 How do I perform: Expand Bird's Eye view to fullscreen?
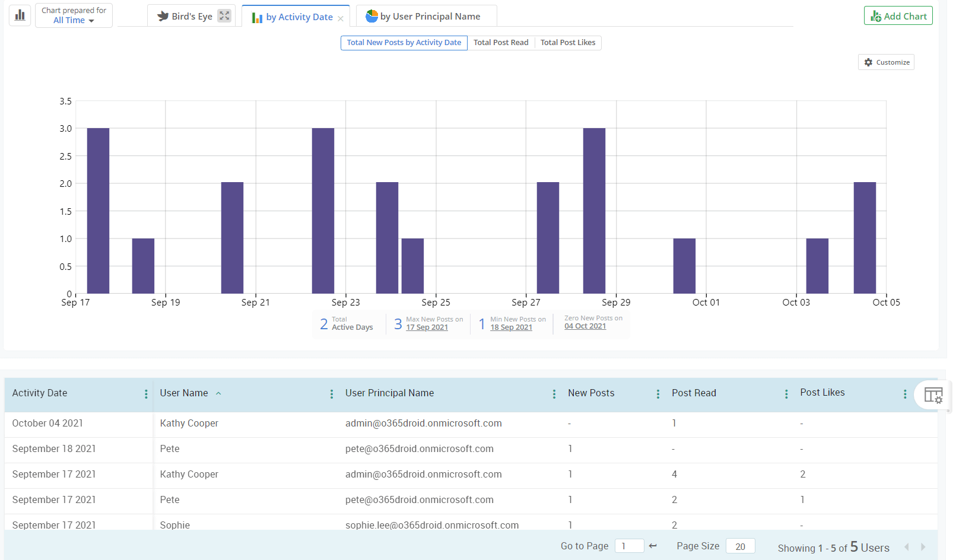pos(224,16)
